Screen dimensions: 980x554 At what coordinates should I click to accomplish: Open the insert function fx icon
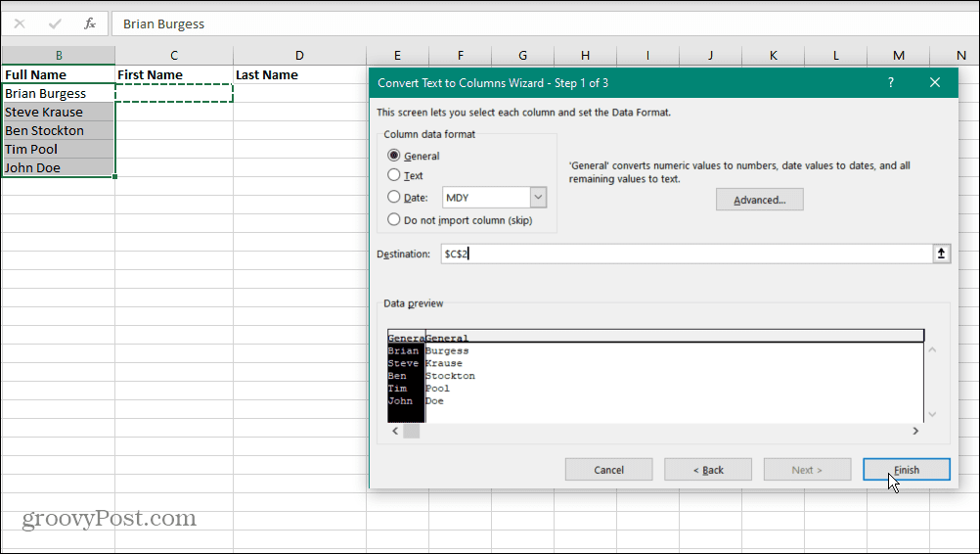90,23
